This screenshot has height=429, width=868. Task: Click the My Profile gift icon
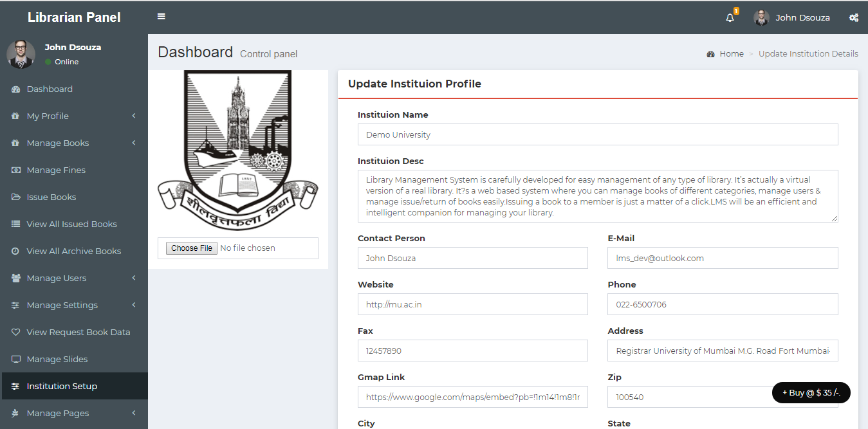[16, 116]
